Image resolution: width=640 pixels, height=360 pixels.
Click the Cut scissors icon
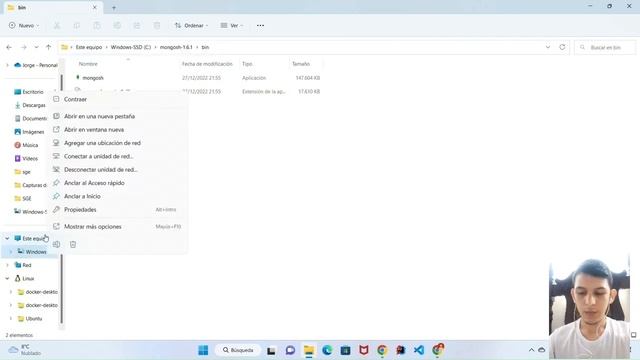pos(57,25)
